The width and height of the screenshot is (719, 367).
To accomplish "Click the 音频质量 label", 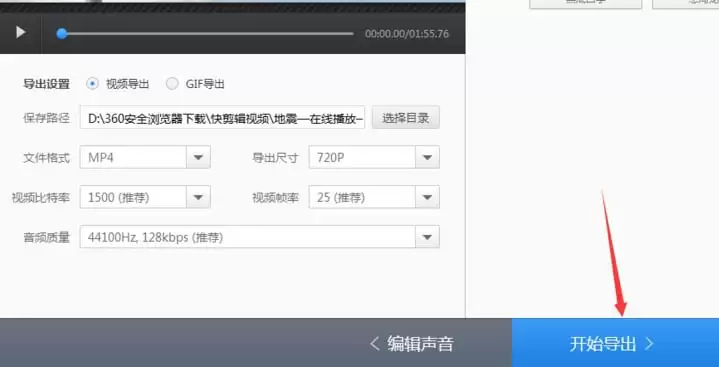I will [46, 238].
